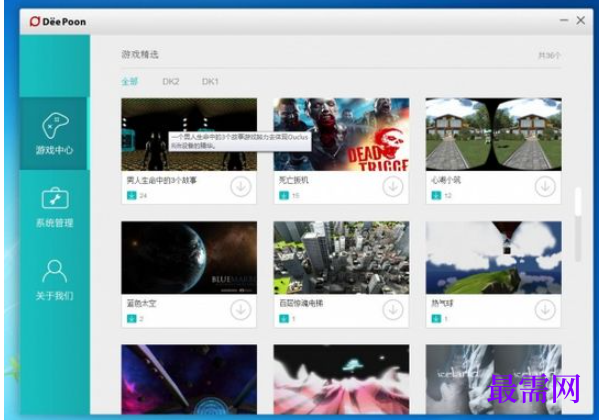Click the teal download-count icon under 蓝色太空
Viewport: 599px width, 420px height.
point(131,319)
